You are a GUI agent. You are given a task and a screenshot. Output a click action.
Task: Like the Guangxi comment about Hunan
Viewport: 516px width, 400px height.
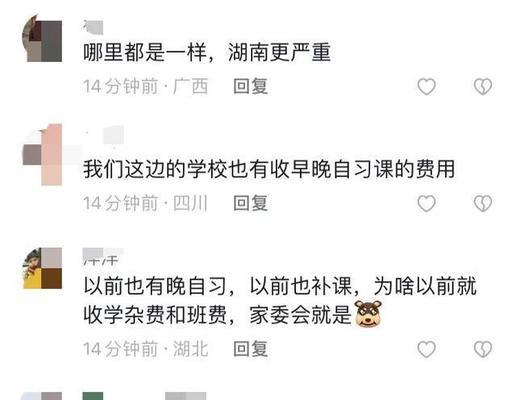(x=426, y=86)
